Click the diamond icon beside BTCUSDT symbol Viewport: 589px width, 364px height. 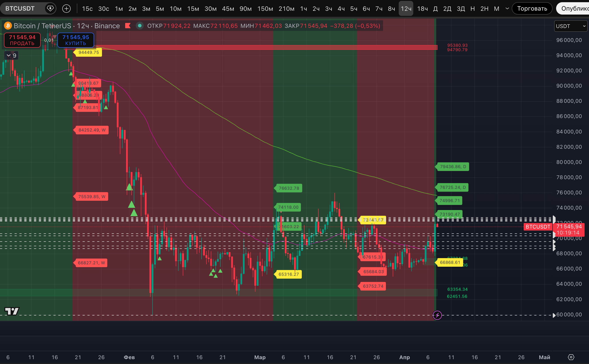(x=50, y=9)
